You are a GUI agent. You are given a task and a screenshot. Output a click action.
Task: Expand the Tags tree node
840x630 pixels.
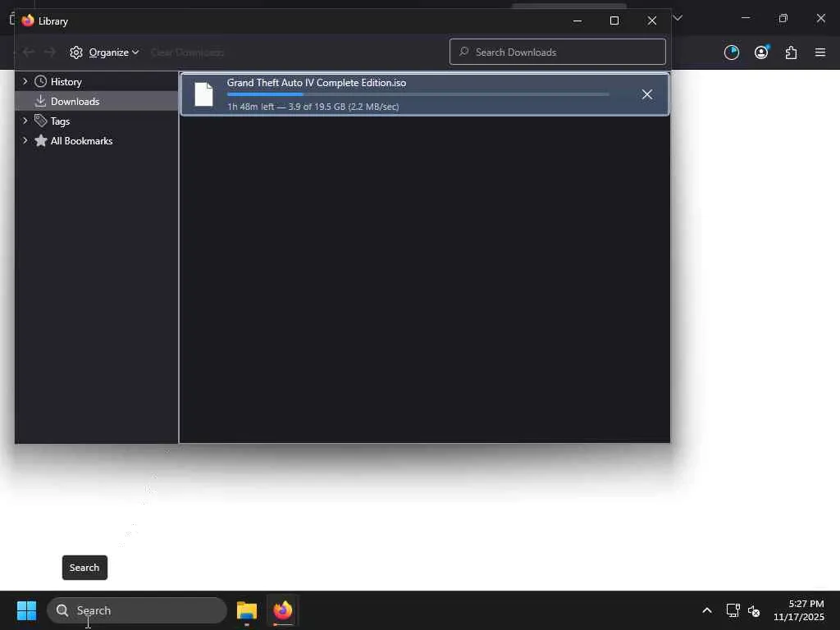[25, 121]
